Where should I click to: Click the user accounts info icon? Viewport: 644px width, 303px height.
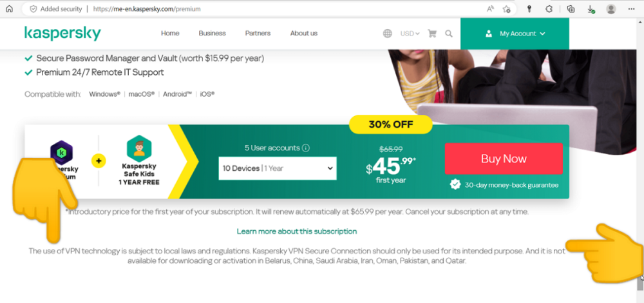click(305, 148)
